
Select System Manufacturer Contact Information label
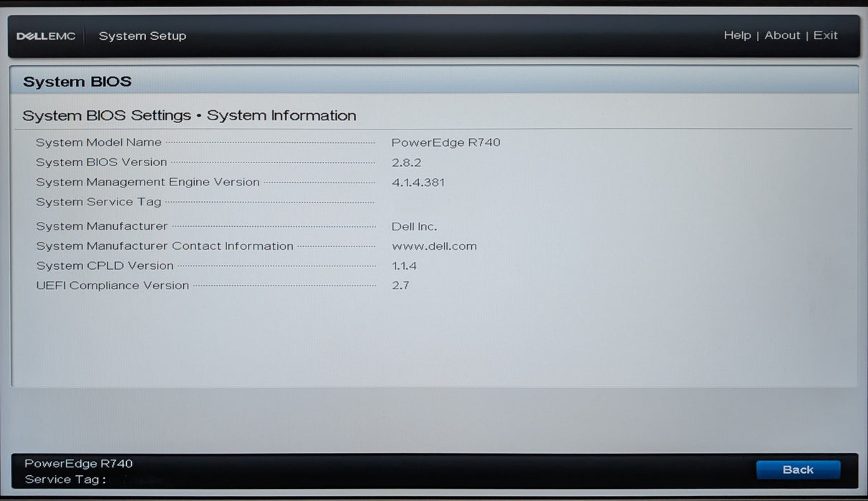[x=165, y=246]
